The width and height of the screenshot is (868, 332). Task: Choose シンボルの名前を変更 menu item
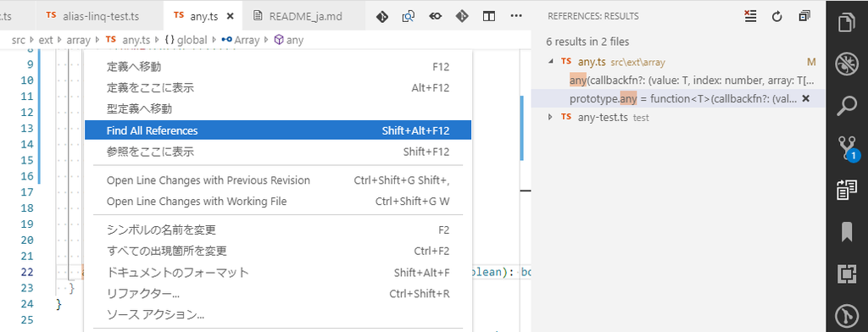click(278, 230)
